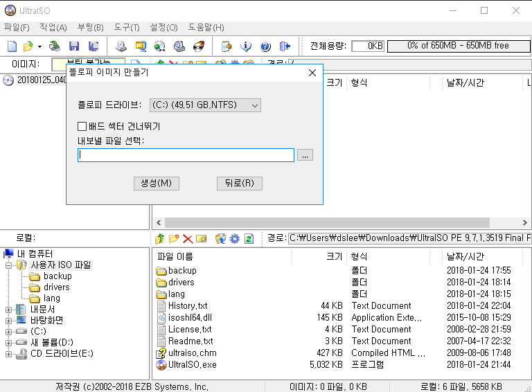Click the 0% of 650MB capacity bar
Image resolution: width=532 pixels, height=392 pixels.
point(459,46)
